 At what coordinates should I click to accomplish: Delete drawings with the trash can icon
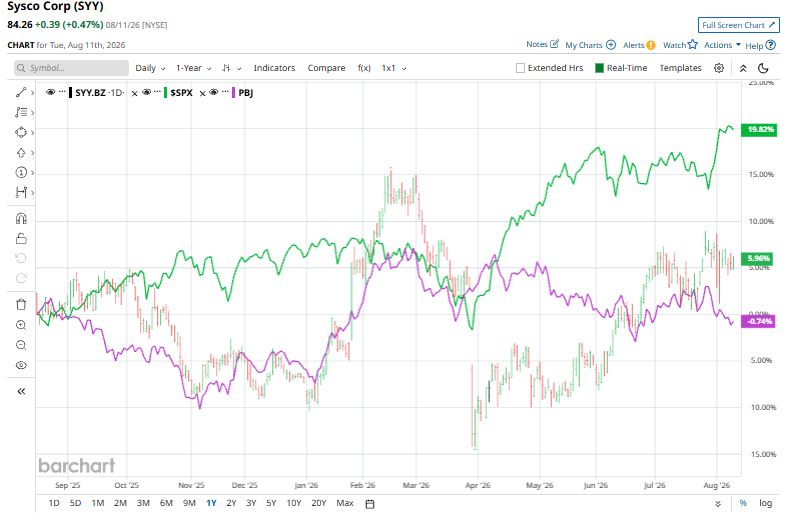(x=21, y=305)
